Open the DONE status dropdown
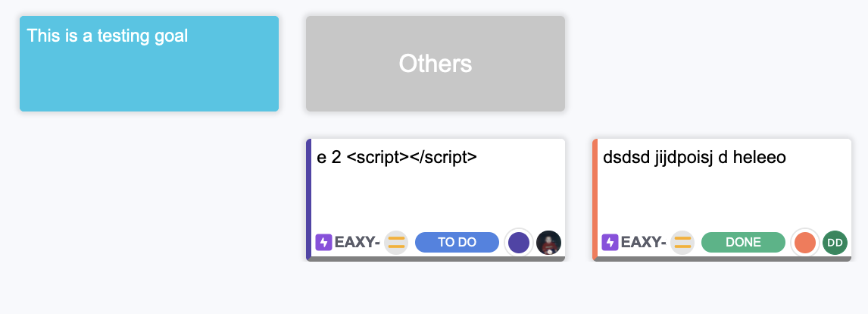868x314 pixels. coord(743,243)
